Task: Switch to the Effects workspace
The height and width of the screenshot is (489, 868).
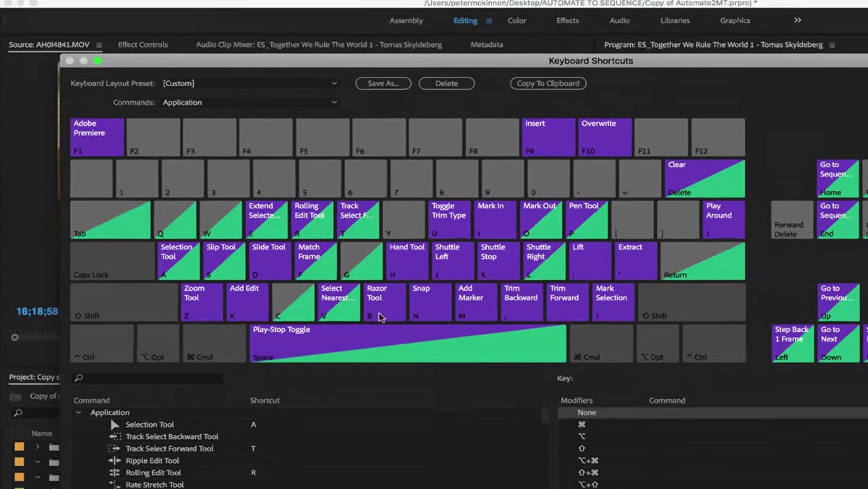Action: point(567,21)
